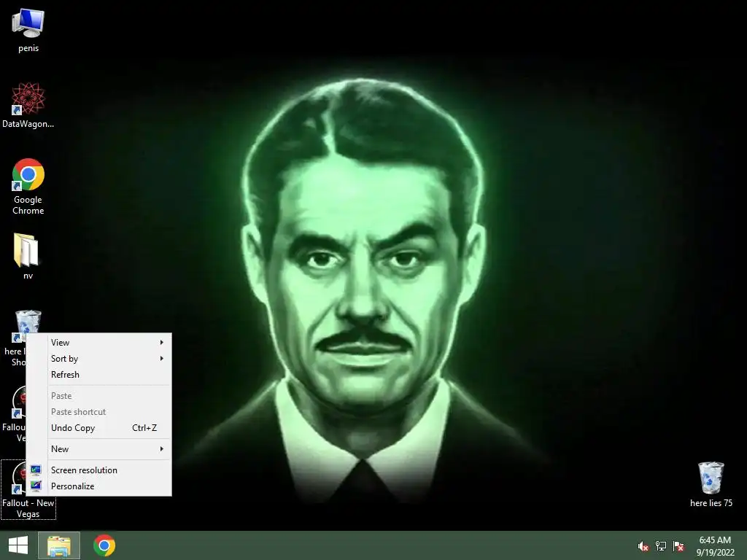Click the taskbar clock showing 6:45 AM

[715, 540]
